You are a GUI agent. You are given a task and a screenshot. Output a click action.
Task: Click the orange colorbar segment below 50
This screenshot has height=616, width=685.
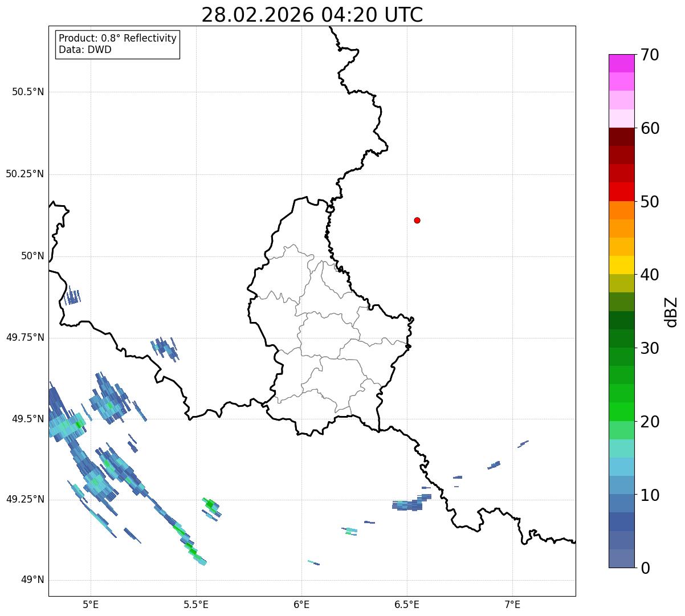(x=622, y=210)
